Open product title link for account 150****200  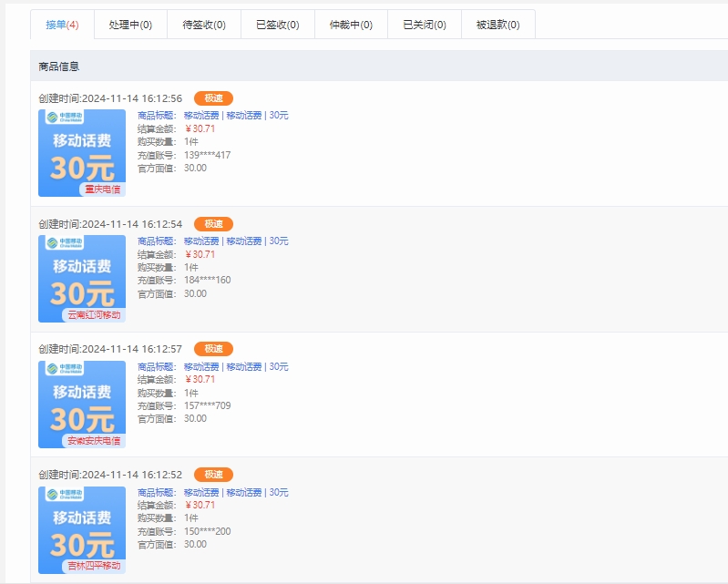point(236,493)
